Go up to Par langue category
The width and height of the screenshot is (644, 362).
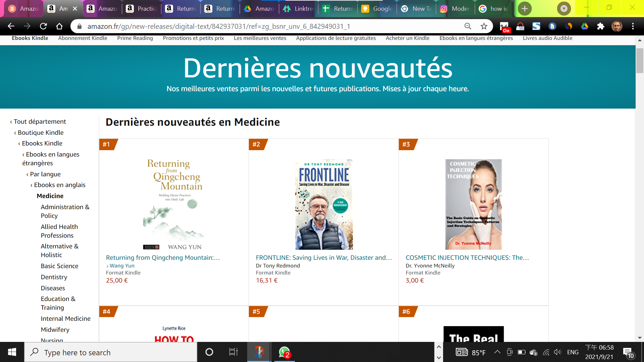[45, 174]
